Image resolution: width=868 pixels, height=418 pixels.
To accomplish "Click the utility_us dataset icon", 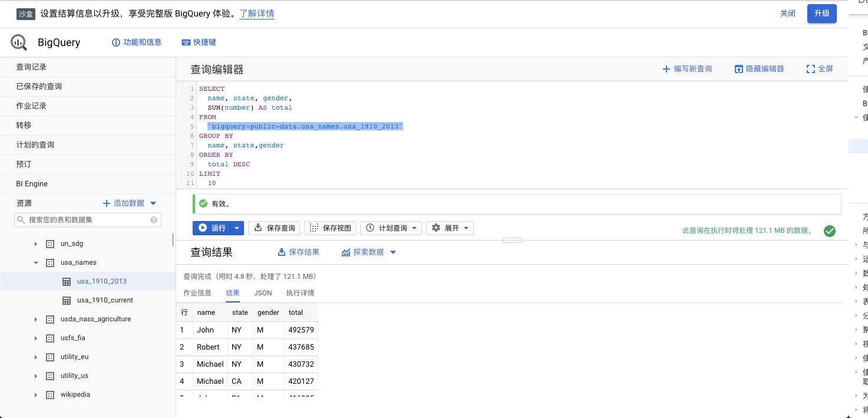I will [50, 376].
